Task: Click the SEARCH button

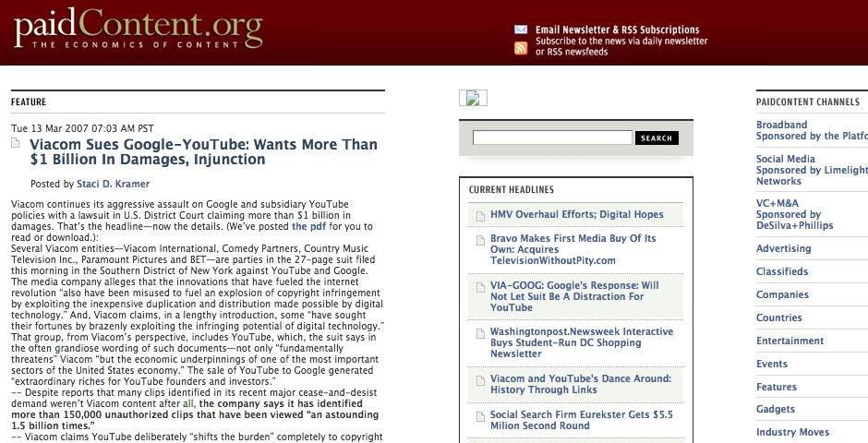Action: click(657, 138)
